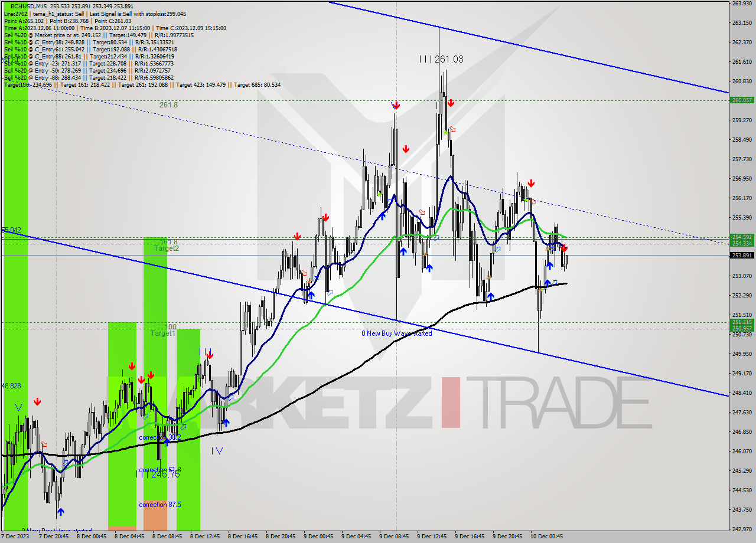Select the 'correction 38.2' label

pyautogui.click(x=160, y=437)
